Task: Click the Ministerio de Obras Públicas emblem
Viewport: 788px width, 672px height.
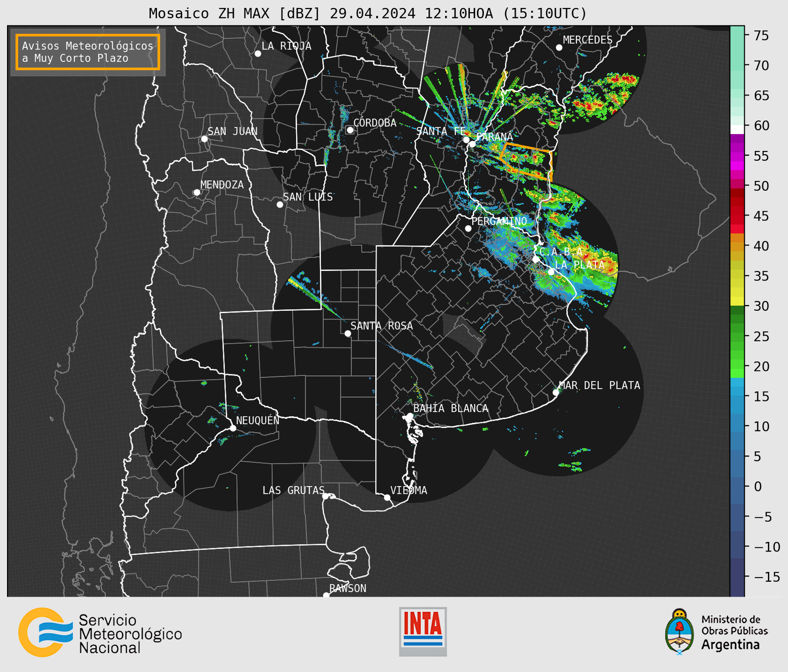Action: [x=680, y=631]
